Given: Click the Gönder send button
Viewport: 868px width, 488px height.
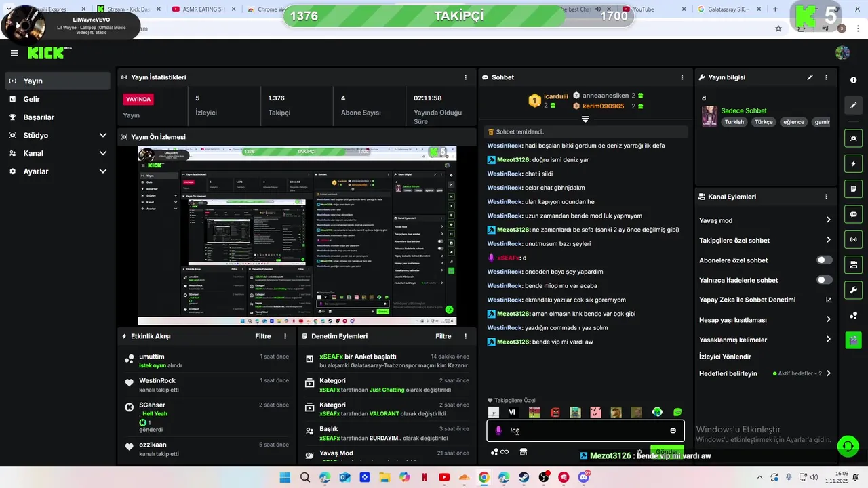Looking at the screenshot, I should click(667, 451).
